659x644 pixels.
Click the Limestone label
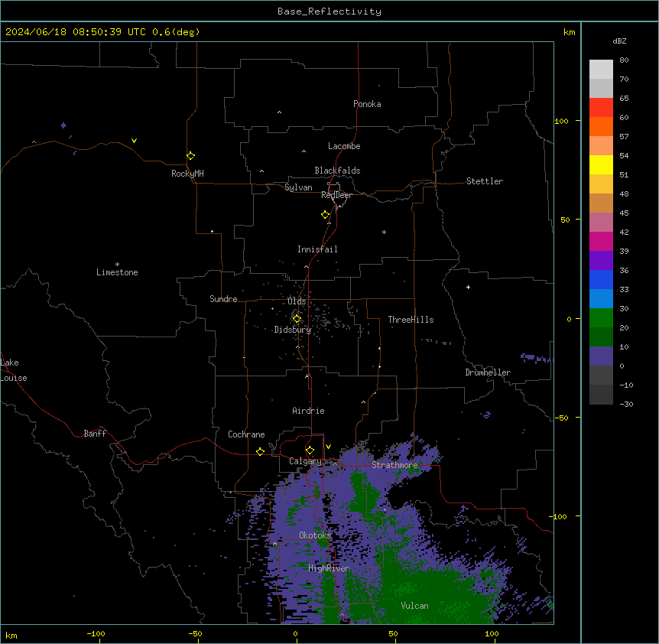click(x=117, y=272)
